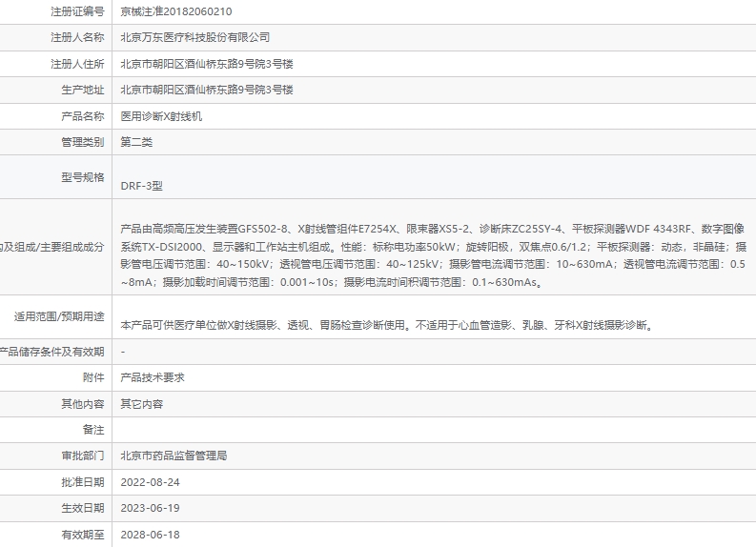Click the intended use text starting 本产品可供医疗单位

[388, 325]
